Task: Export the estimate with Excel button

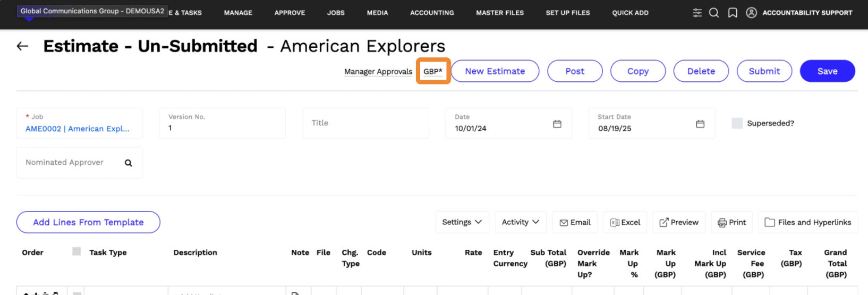Action: click(x=625, y=222)
